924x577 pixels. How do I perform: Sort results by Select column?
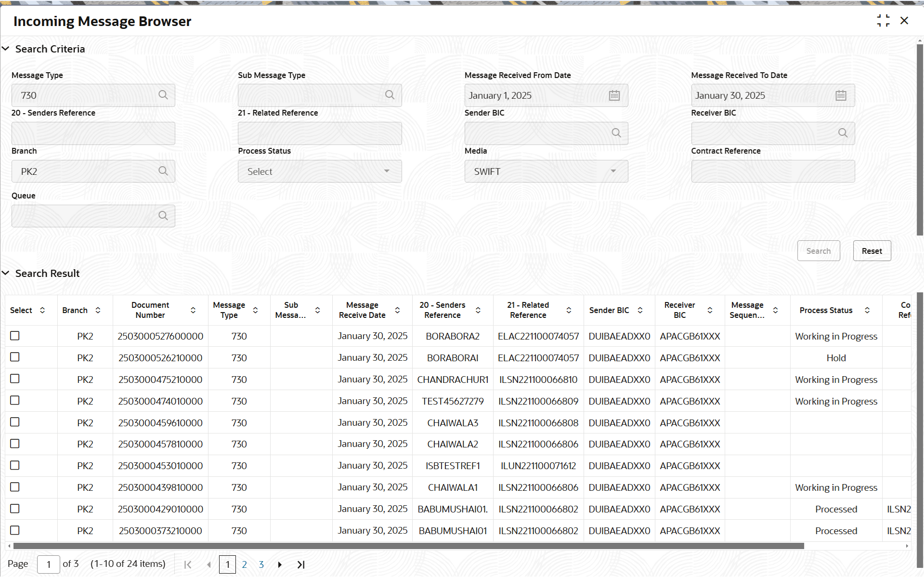[42, 310]
